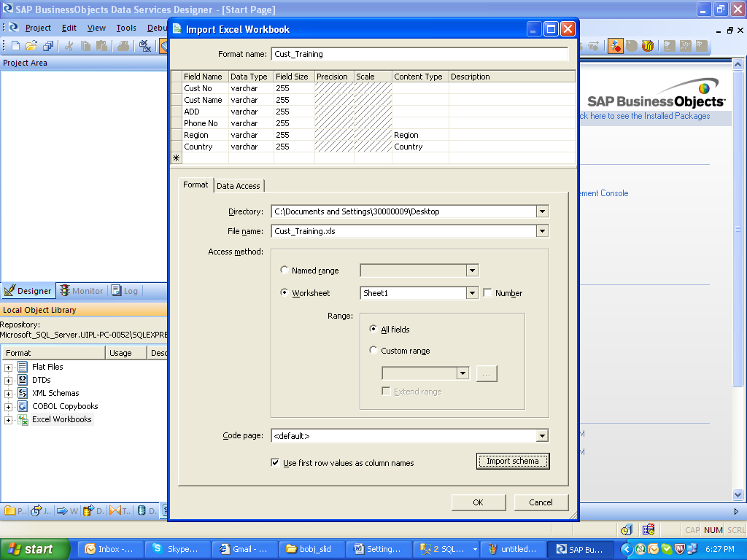Open the Custom range dropdown
747x560 pixels.
pyautogui.click(x=462, y=373)
